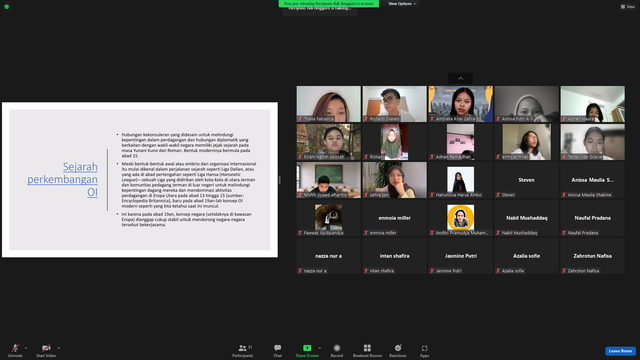640x360 pixels.
Task: Select zahra zen's video tile
Action: pos(394,180)
